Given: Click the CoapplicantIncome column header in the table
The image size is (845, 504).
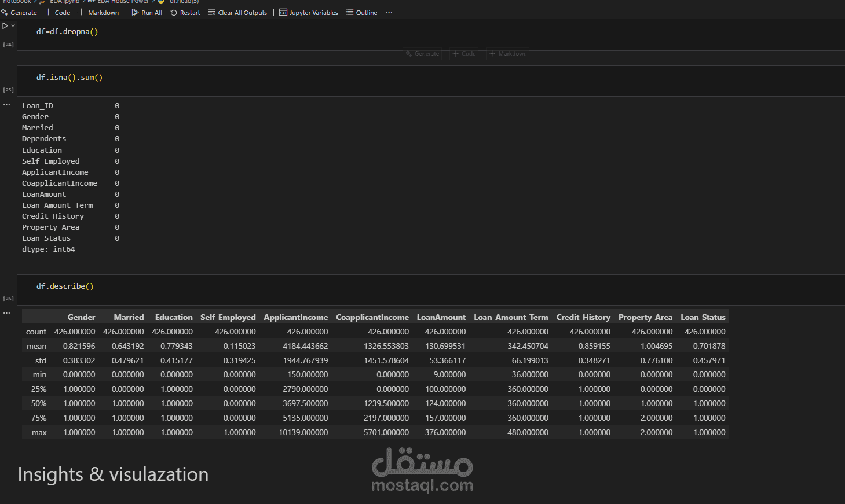Looking at the screenshot, I should pos(372,317).
